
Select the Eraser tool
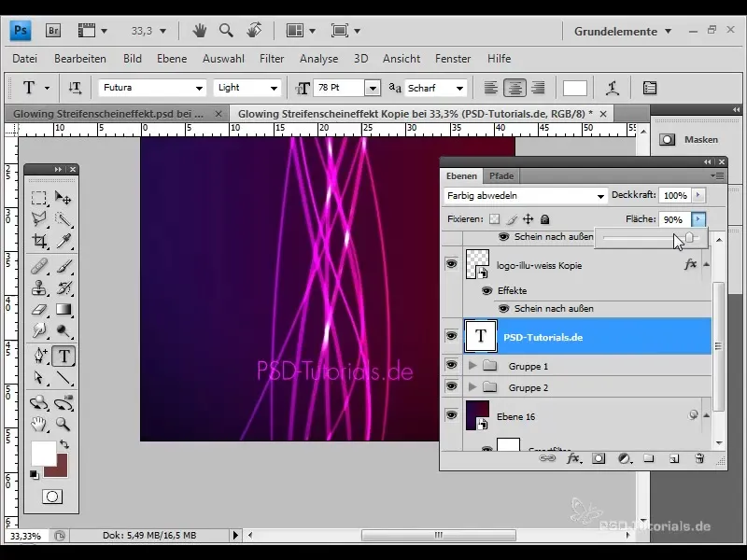(x=39, y=310)
